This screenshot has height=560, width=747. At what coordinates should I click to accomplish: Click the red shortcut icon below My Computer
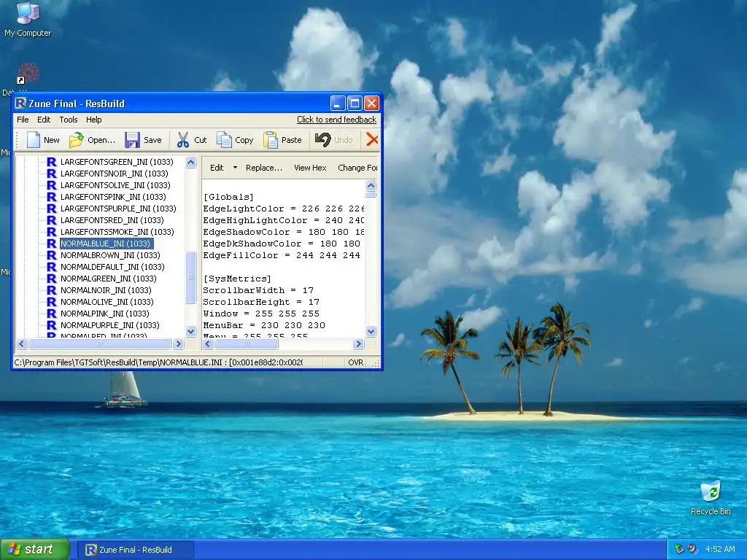pos(28,74)
